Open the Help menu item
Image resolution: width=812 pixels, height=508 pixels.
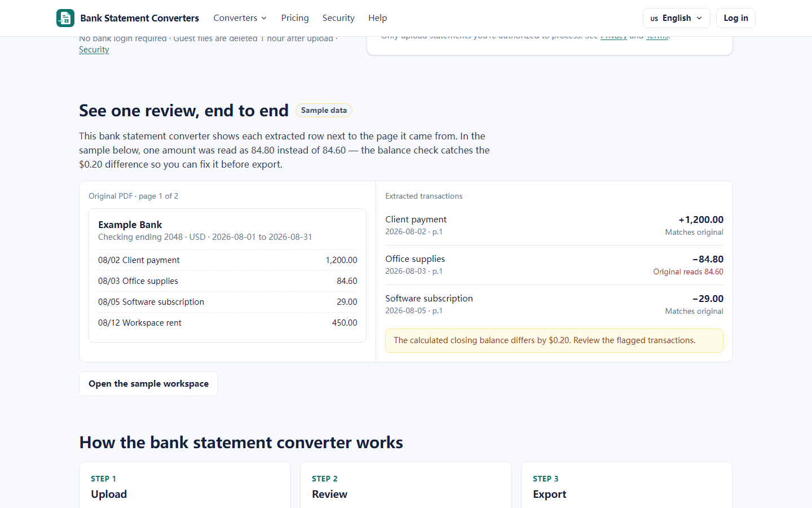click(x=378, y=18)
